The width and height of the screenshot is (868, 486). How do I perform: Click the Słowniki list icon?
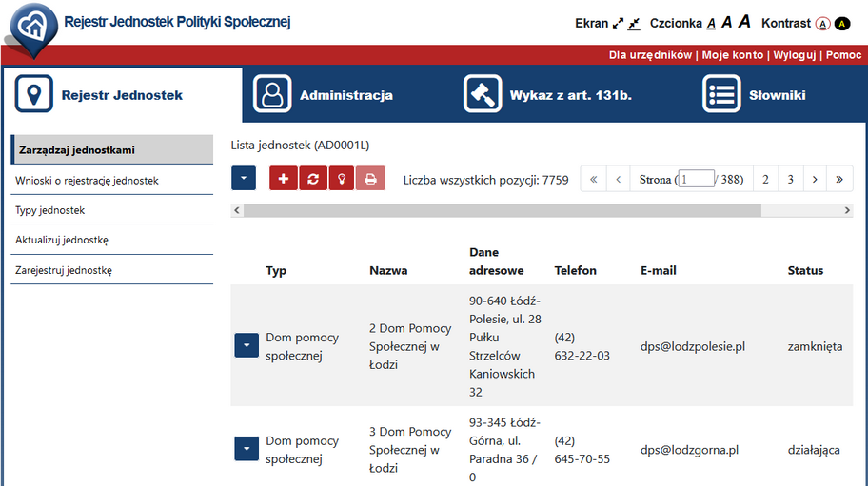(721, 94)
